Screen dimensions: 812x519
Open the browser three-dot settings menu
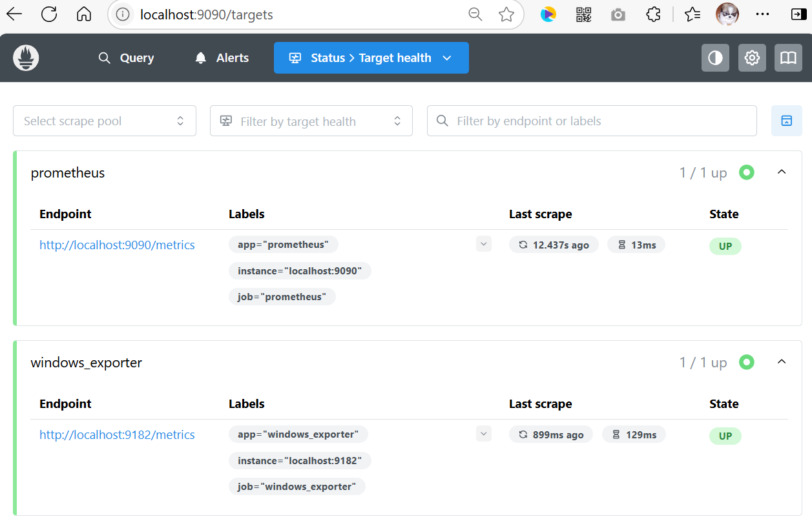763,14
